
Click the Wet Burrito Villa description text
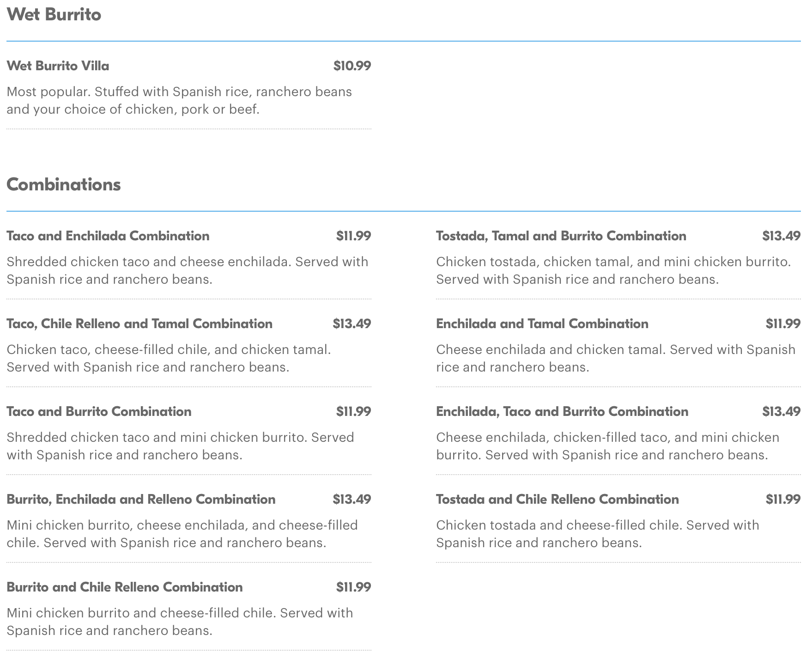tap(179, 100)
